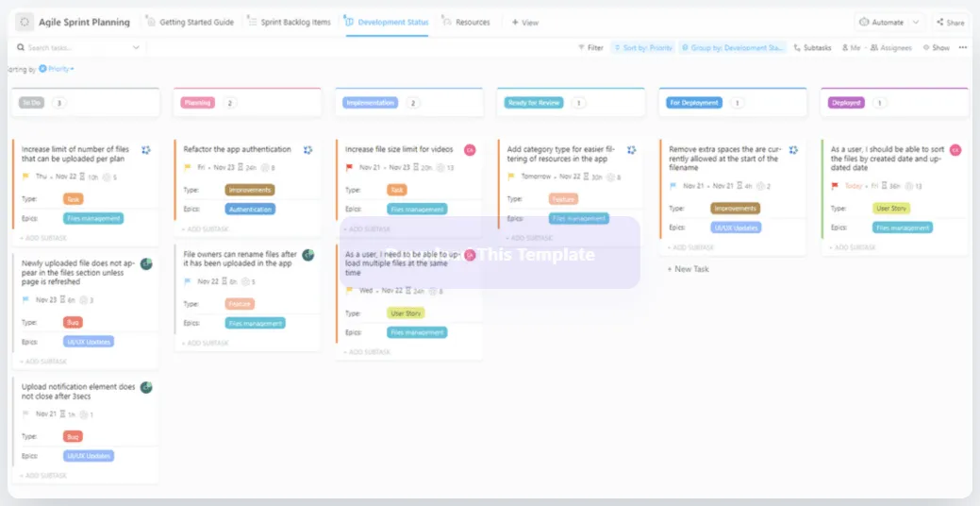Click the workspace icon beside Agile Sprint Planning
Image resolution: width=980 pixels, height=506 pixels.
[25, 22]
